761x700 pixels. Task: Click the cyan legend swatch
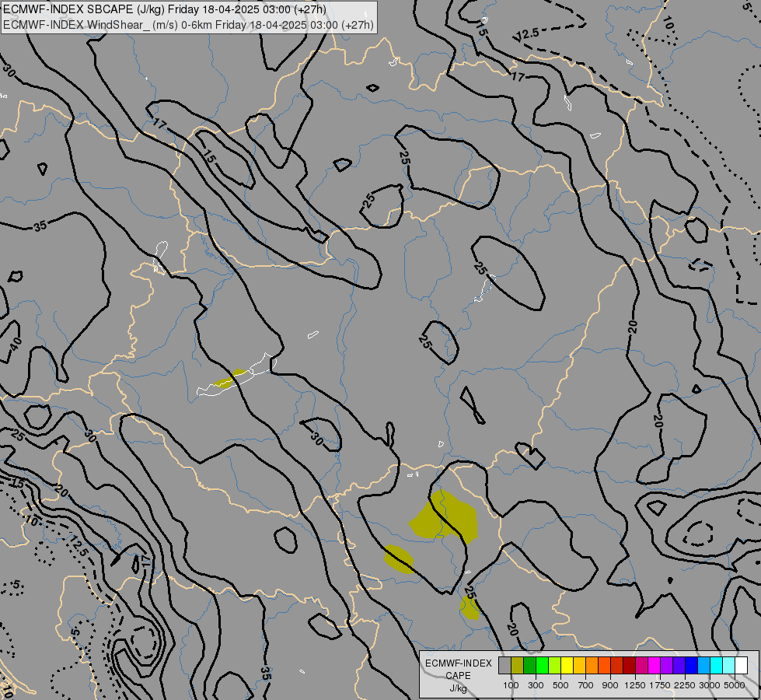coord(716,666)
